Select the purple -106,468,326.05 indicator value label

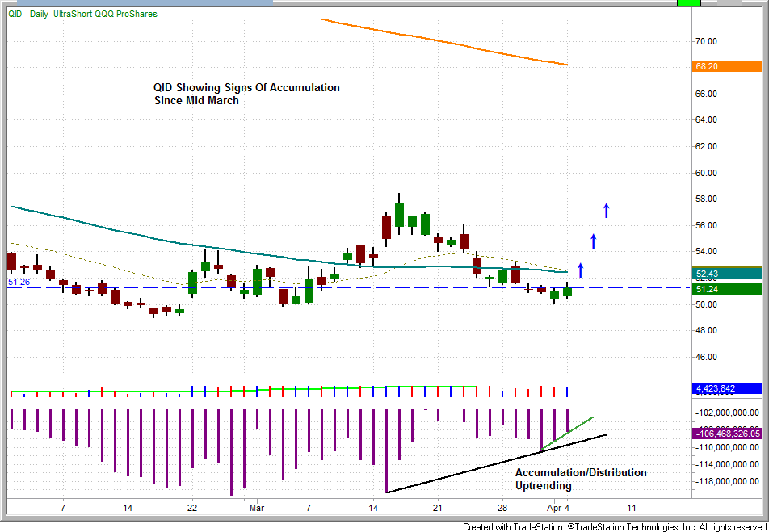(726, 434)
